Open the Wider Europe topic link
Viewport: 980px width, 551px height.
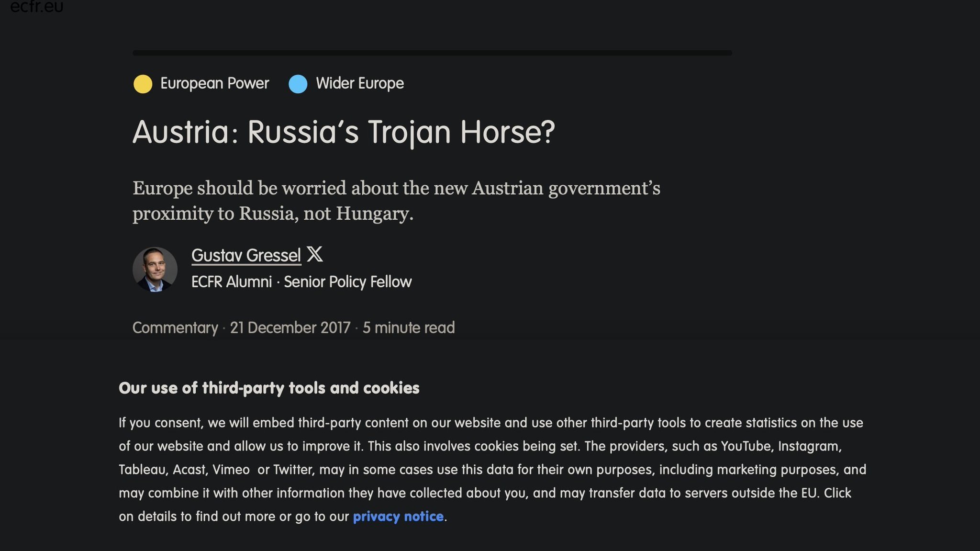(x=359, y=83)
